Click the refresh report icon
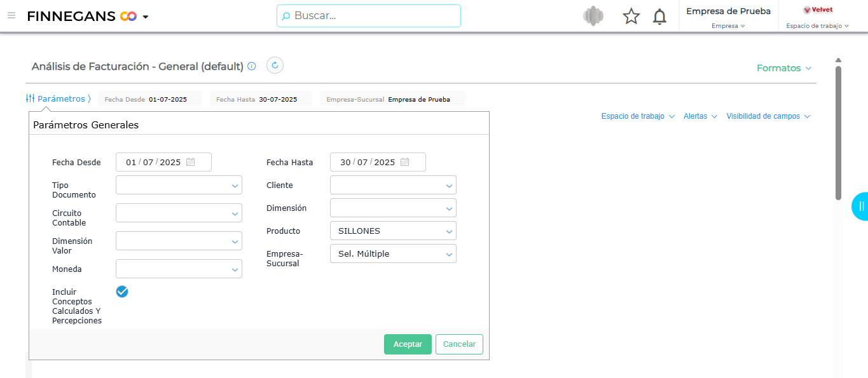This screenshot has width=868, height=378. 275,65
